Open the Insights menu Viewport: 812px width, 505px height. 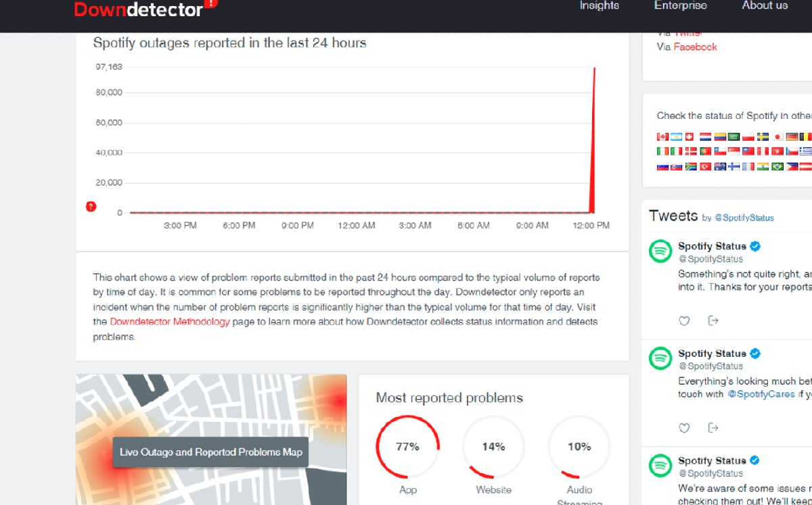point(599,5)
